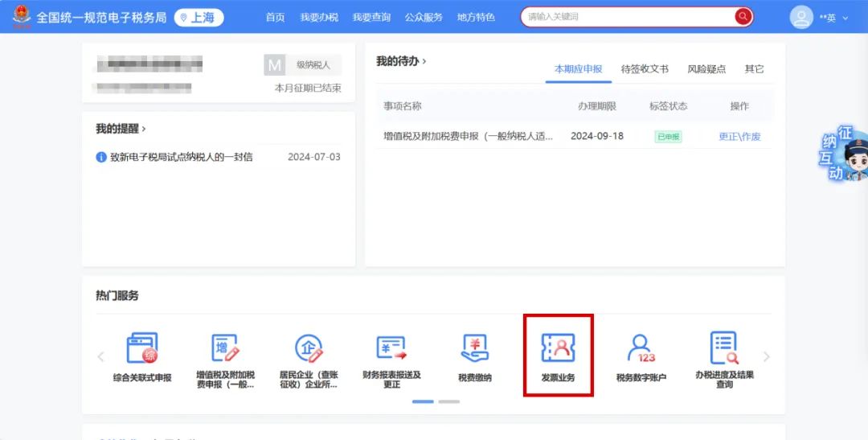Click the red search magnifier button
Image resolution: width=868 pixels, height=440 pixels.
pos(743,17)
